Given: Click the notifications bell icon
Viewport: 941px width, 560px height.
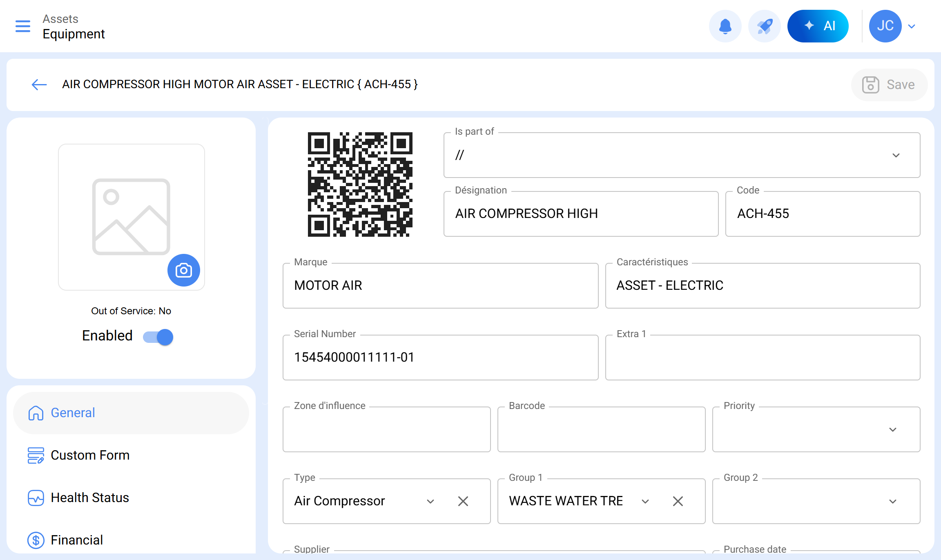Looking at the screenshot, I should (x=725, y=26).
